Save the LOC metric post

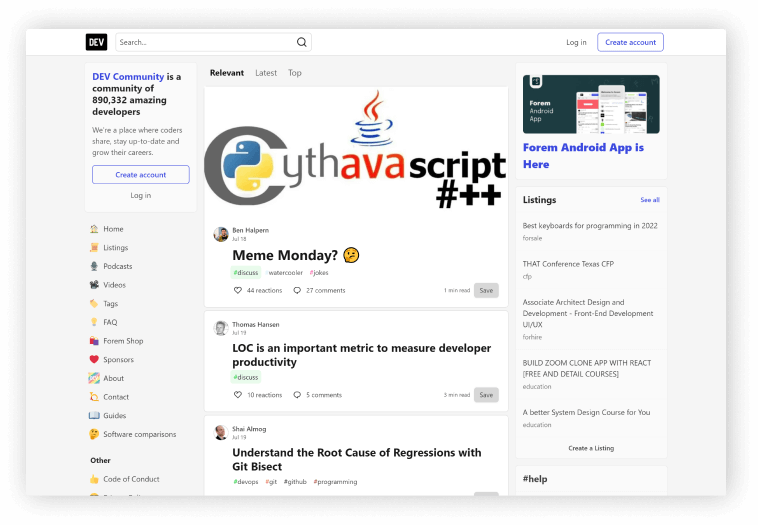point(486,395)
